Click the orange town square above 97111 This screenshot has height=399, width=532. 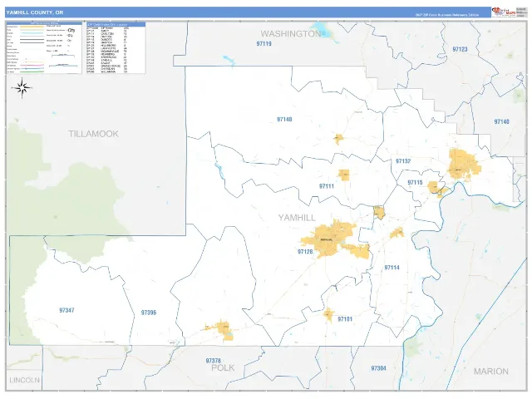344,175
